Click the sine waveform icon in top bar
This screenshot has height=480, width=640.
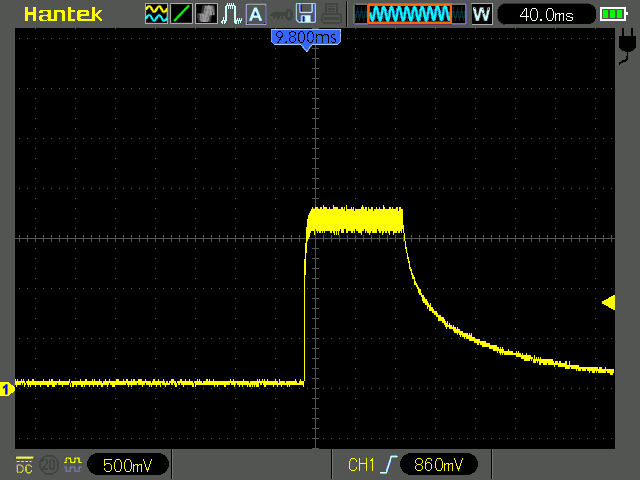156,14
